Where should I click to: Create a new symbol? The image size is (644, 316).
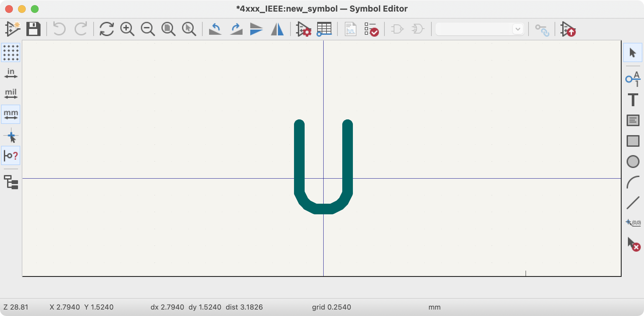click(x=13, y=29)
